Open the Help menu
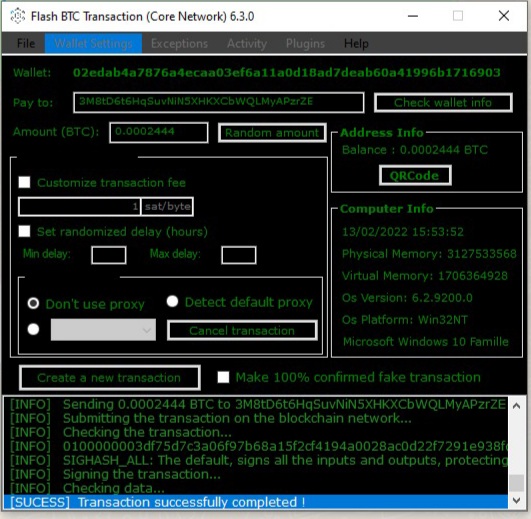 coord(356,43)
